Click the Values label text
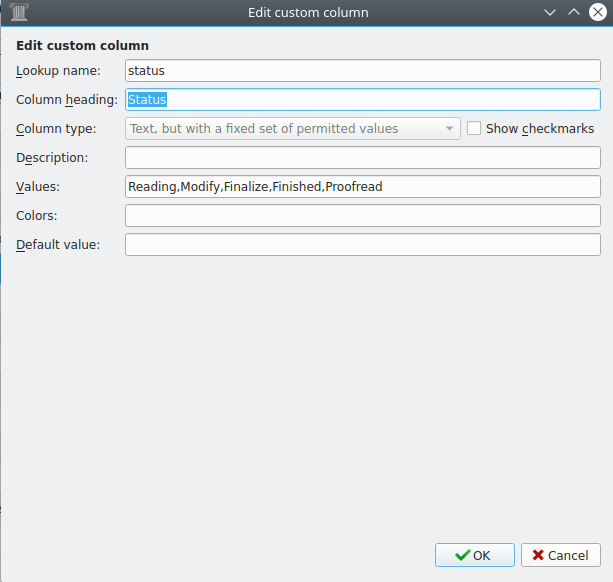 coord(39,187)
